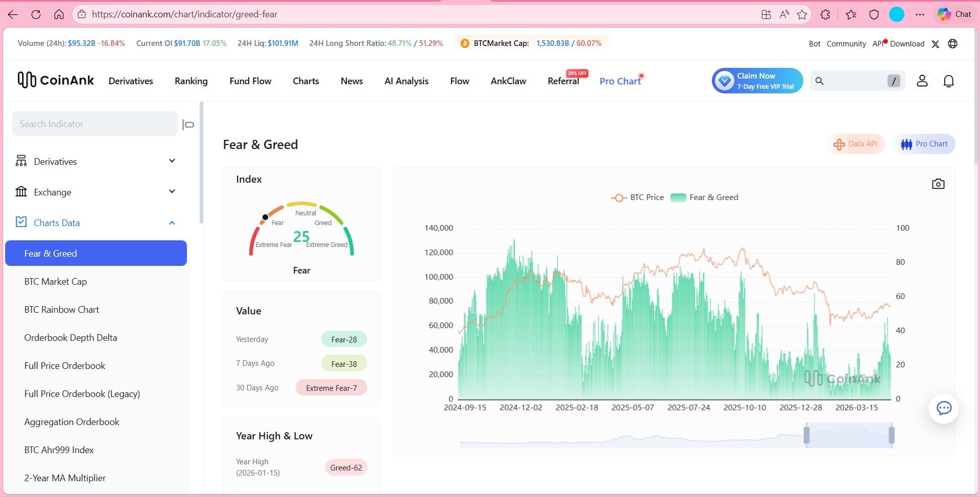Collapse sidebar with the toggle icon
This screenshot has width=980, height=497.
coord(188,125)
